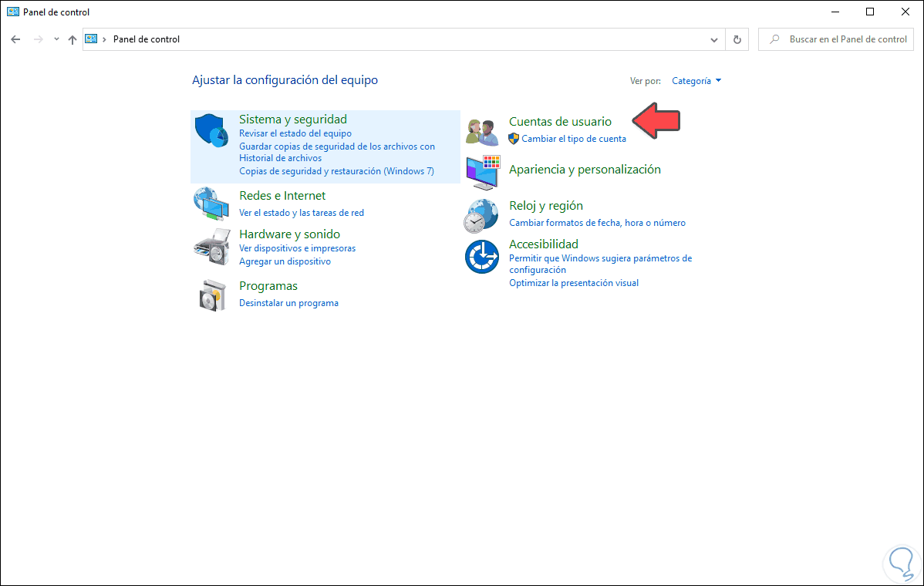Open Programas category

coord(268,285)
